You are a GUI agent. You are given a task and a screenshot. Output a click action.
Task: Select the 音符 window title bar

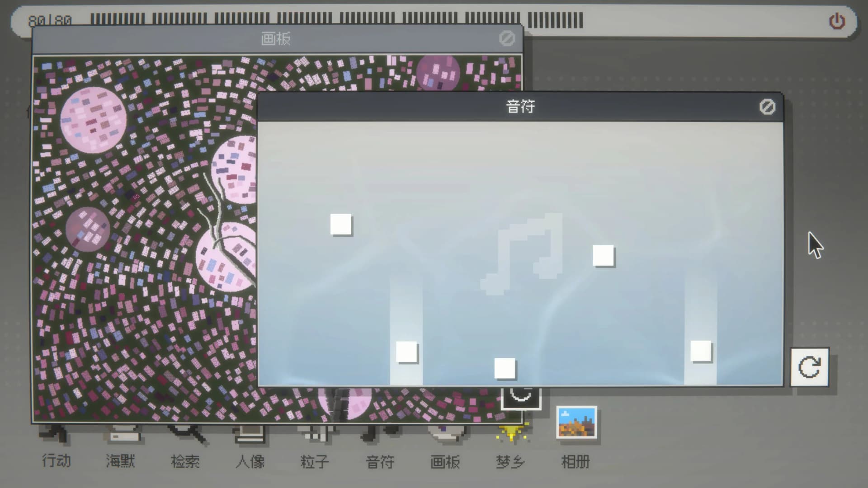(520, 107)
